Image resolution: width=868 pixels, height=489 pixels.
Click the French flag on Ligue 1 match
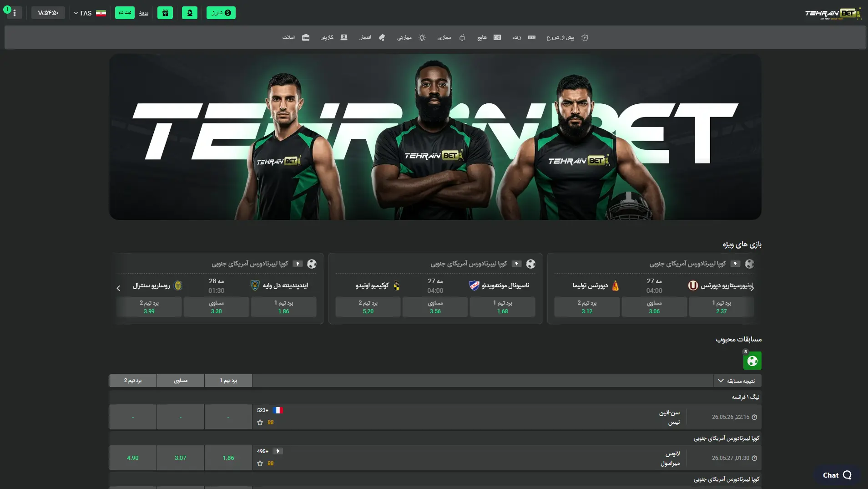(x=278, y=410)
